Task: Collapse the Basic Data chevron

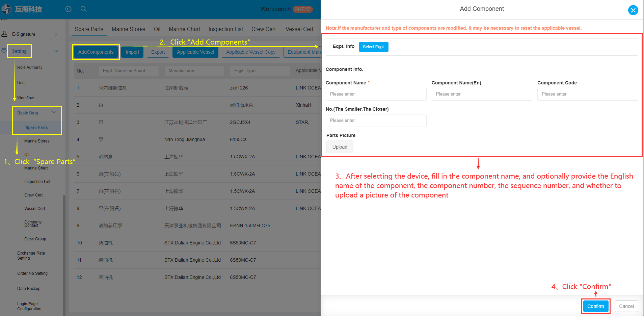Action: coord(54,112)
